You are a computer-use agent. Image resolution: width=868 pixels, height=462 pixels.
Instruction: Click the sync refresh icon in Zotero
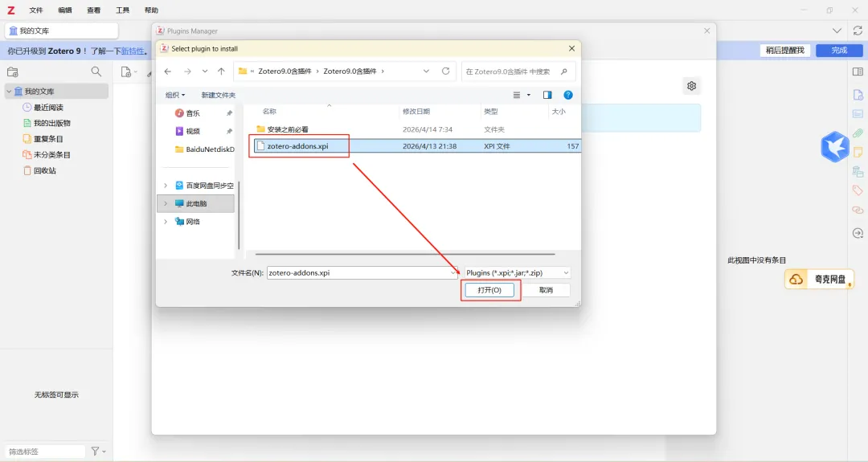[858, 31]
